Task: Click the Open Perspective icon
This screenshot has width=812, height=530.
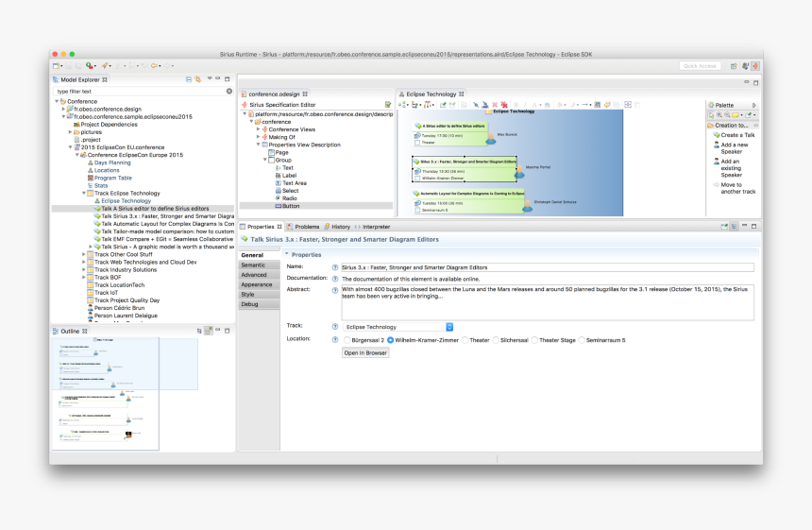Action: tap(734, 66)
